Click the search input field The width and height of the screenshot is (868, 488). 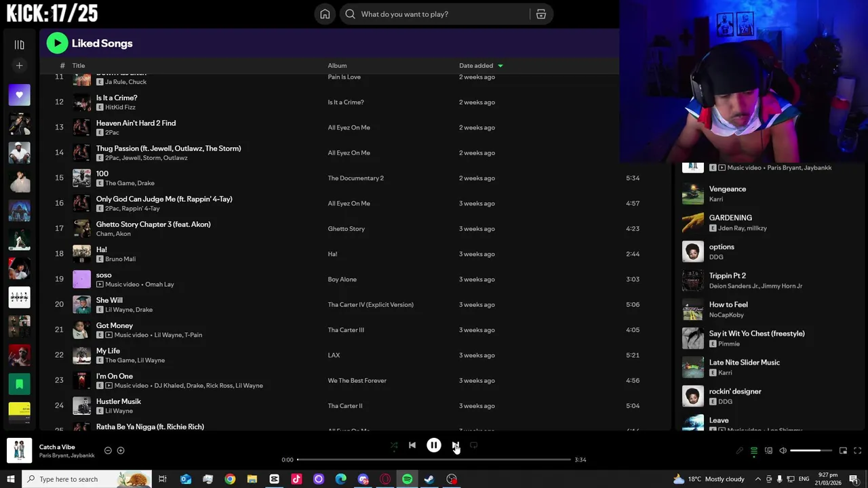click(443, 14)
